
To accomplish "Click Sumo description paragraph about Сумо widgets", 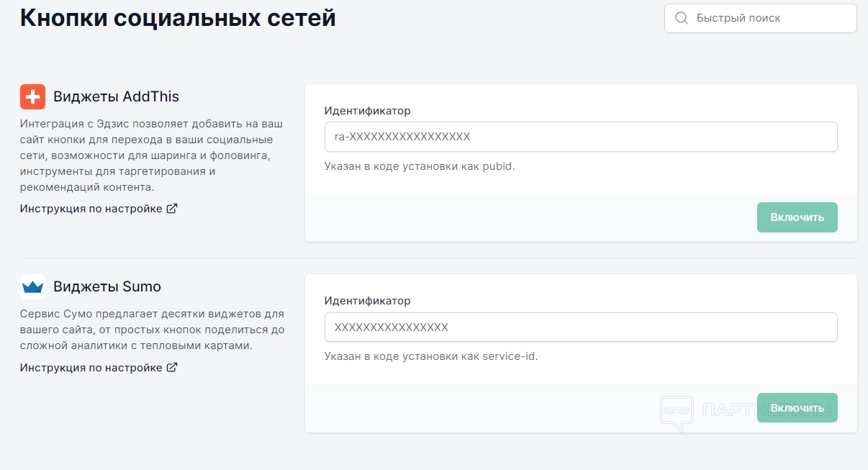I will pos(152,330).
